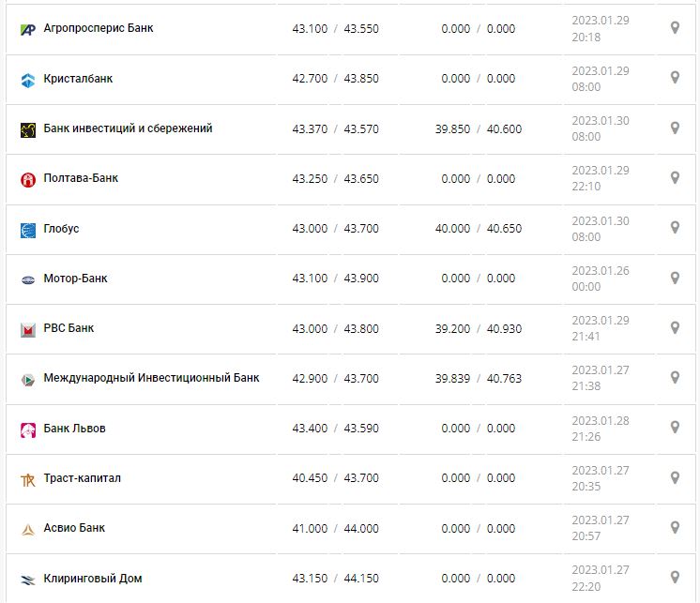This screenshot has width=700, height=603.
Task: Show Мотор-Банк location via map pin
Action: pos(674,278)
